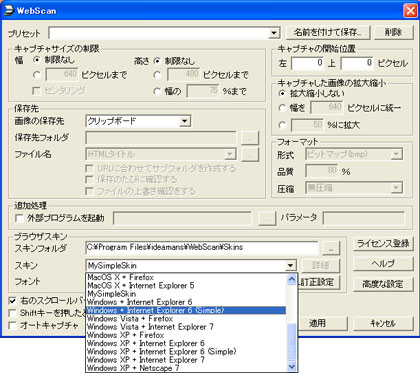Select height 制限なし radio button
The width and height of the screenshot is (420, 373).
[157, 61]
